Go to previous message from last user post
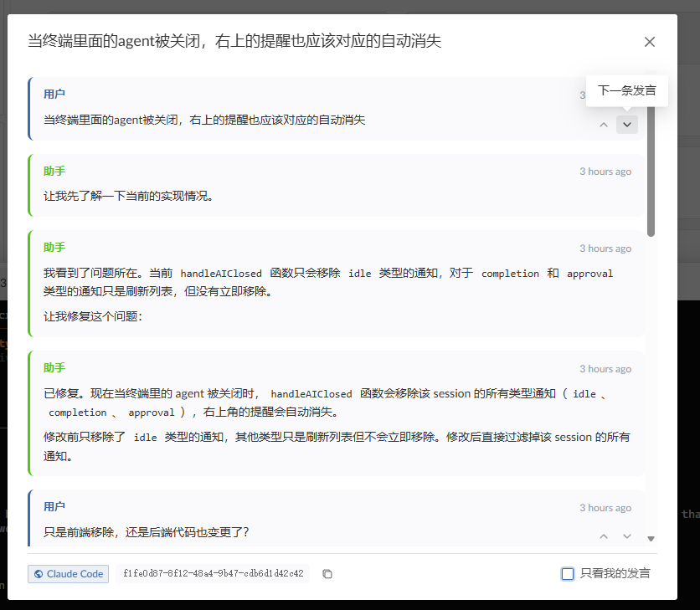The height and width of the screenshot is (610, 700). pos(604,536)
